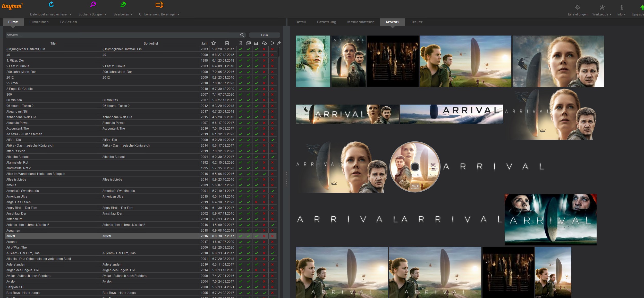Open Umbenennen / Bereinigen dropdown
The width and height of the screenshot is (644, 298).
159,14
